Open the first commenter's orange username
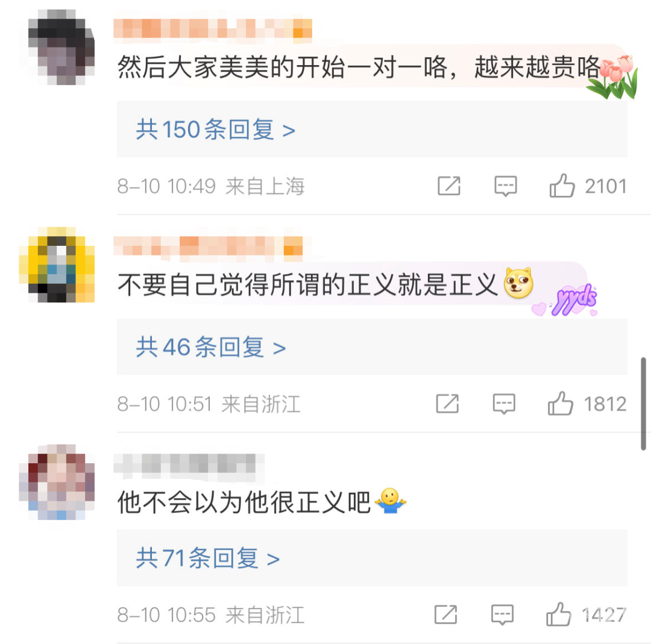This screenshot has width=651, height=644. tap(213, 30)
